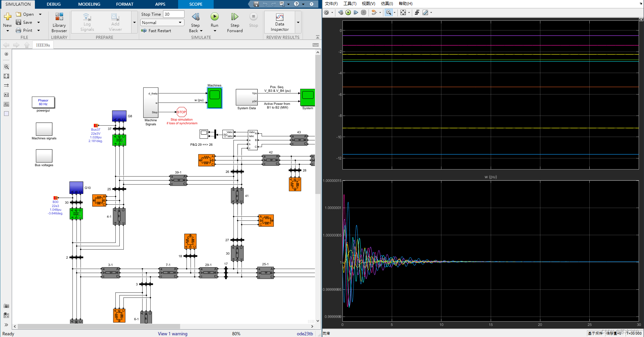Click the scope window's green run button
The width and height of the screenshot is (644, 337).
click(348, 12)
